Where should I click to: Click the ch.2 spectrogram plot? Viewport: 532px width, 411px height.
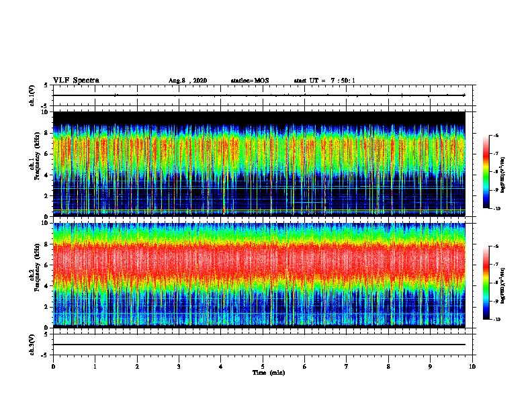click(259, 275)
